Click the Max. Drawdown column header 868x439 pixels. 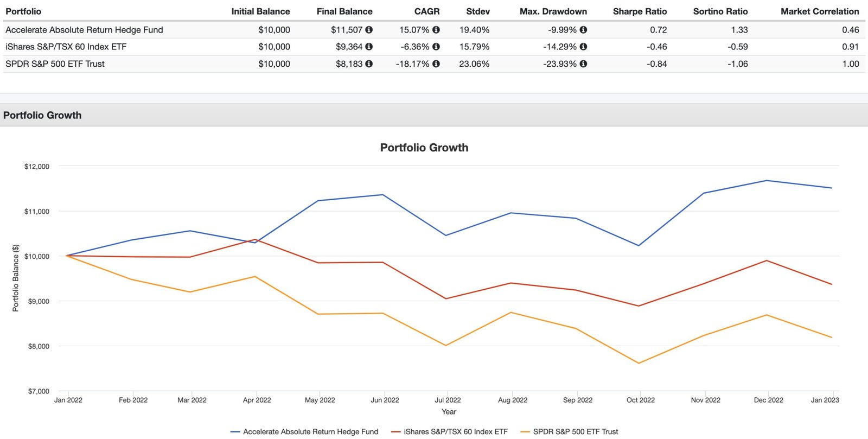[x=553, y=11]
